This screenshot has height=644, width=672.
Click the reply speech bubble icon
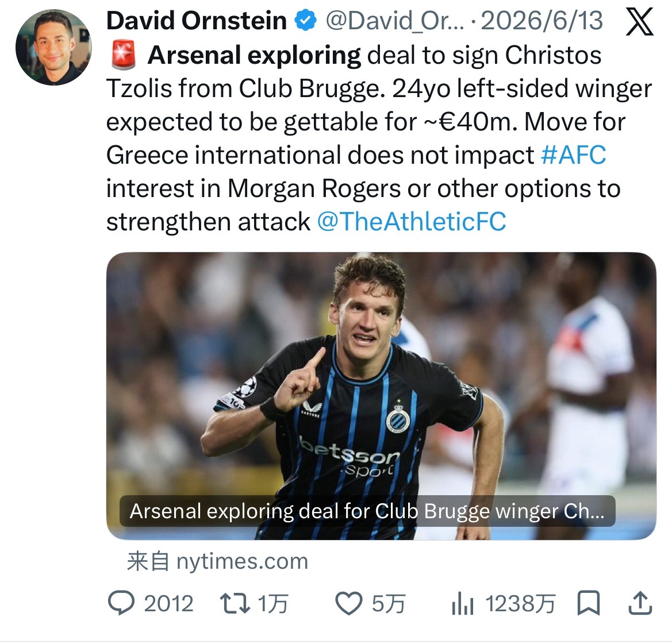(121, 603)
